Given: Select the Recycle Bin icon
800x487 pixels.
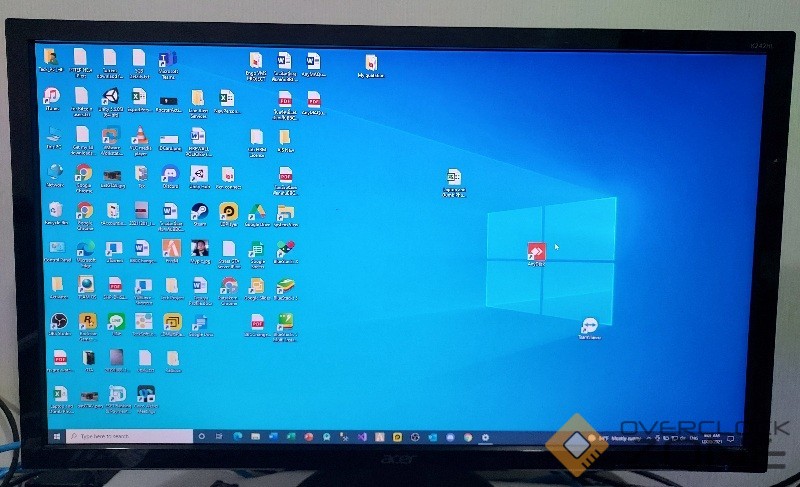Looking at the screenshot, I should (x=56, y=211).
